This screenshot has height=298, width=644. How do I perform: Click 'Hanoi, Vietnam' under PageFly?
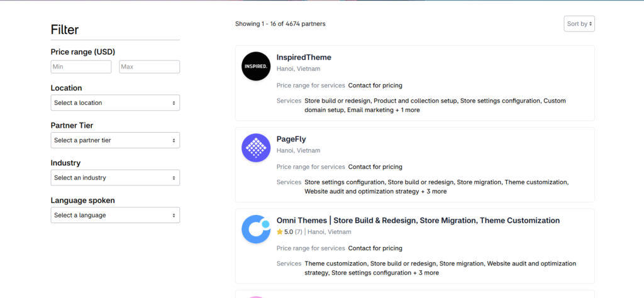click(x=299, y=151)
